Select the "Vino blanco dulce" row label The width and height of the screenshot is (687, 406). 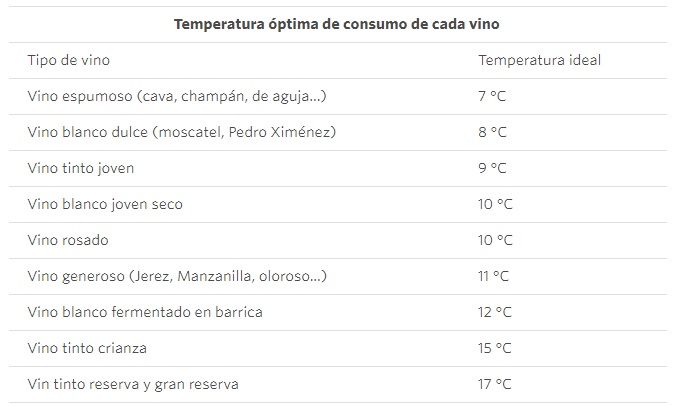point(181,132)
